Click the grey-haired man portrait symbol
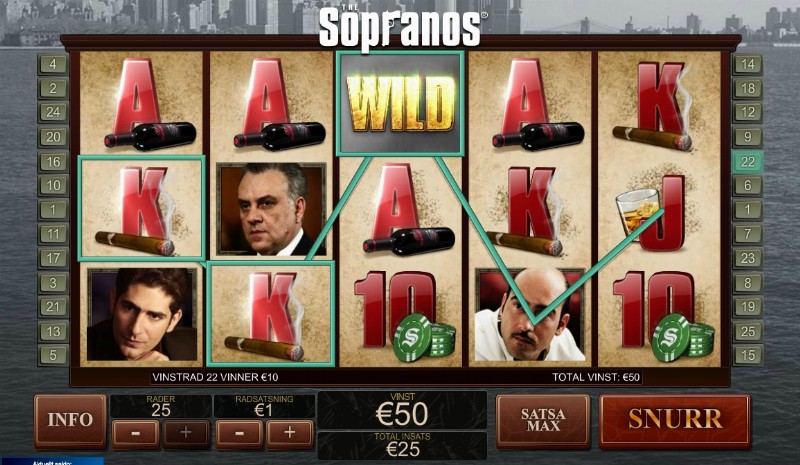 [271, 209]
